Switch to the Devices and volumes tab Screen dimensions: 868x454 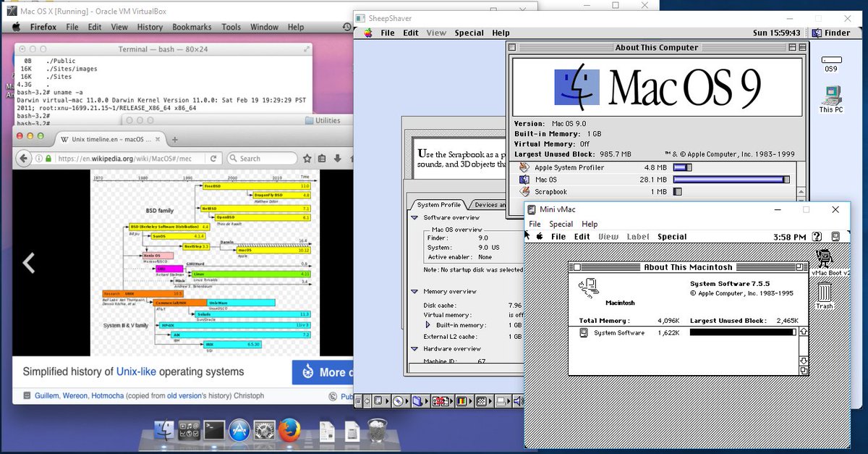pyautogui.click(x=491, y=205)
